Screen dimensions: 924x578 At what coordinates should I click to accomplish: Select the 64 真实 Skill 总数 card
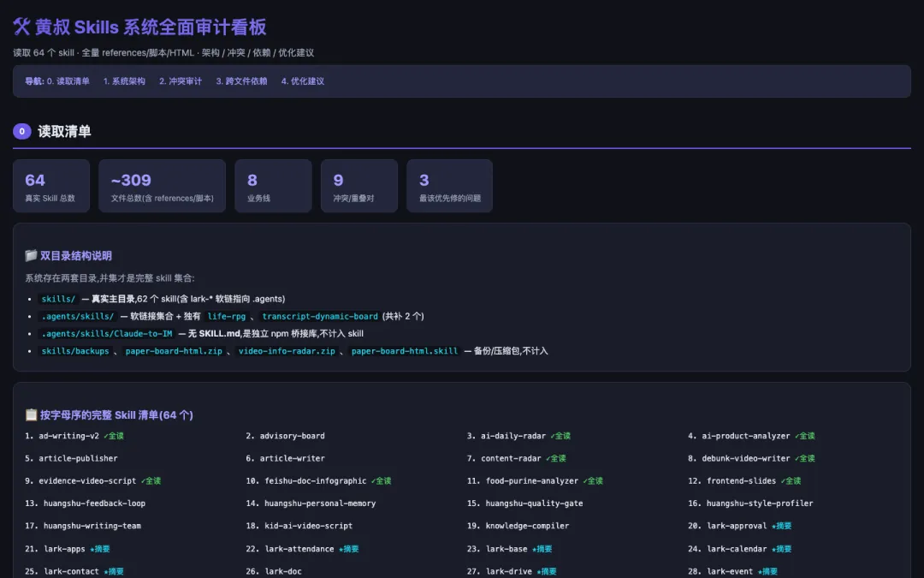tap(51, 186)
